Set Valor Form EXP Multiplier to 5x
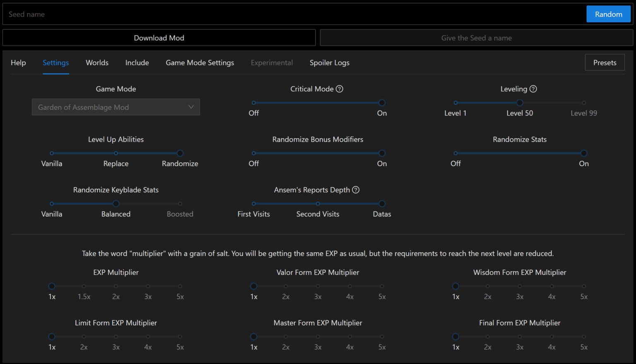The width and height of the screenshot is (636, 364). [382, 287]
